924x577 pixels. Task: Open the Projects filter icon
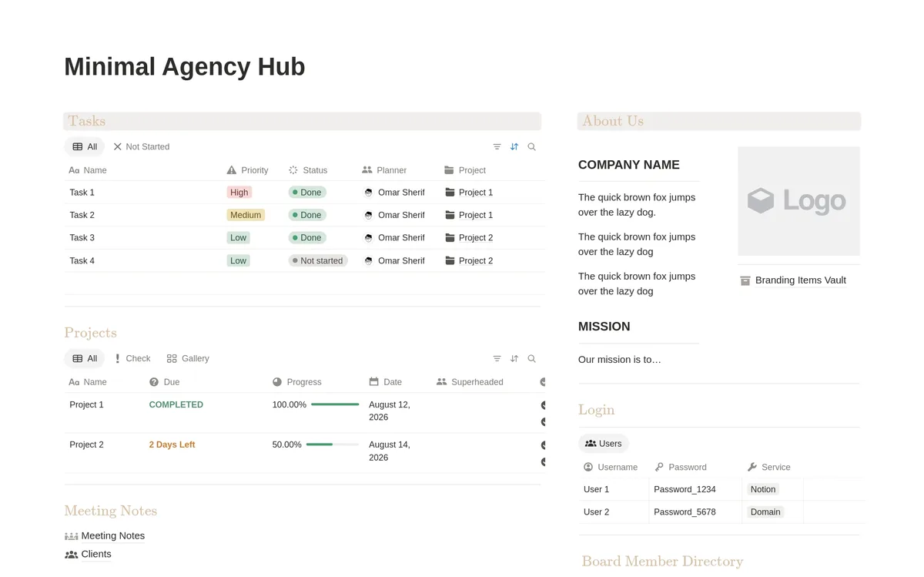(497, 358)
